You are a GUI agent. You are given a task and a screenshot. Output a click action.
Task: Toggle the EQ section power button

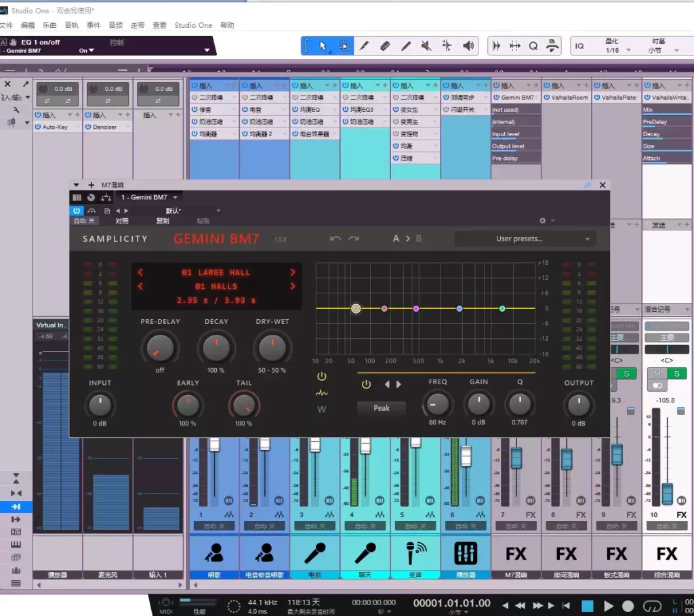(322, 377)
